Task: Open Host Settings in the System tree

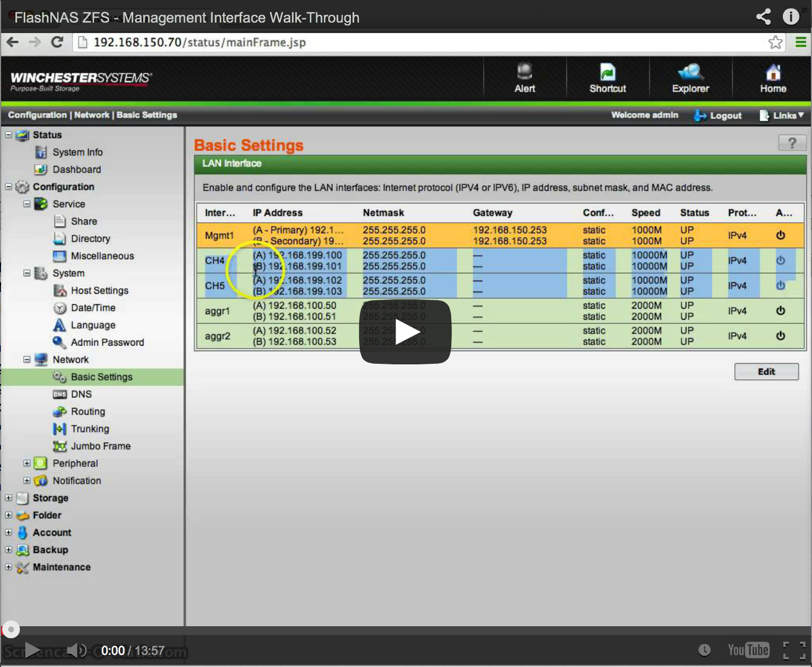Action: click(x=99, y=291)
